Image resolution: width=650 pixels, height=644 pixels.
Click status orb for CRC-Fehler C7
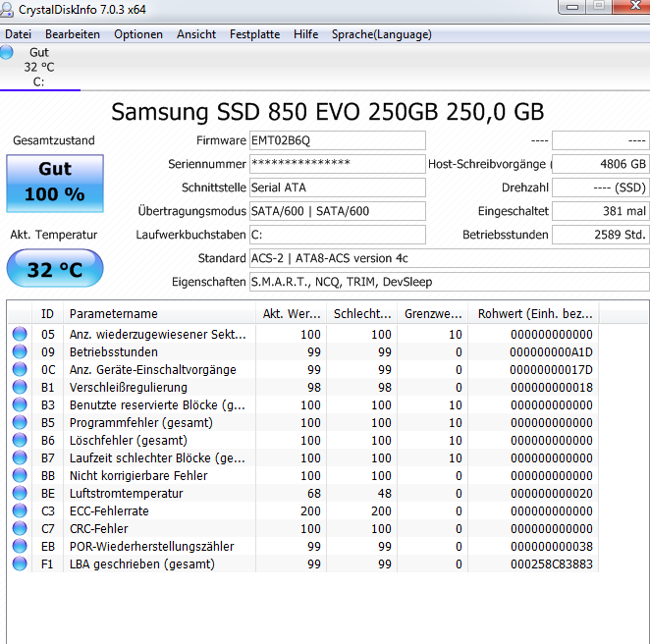(20, 528)
